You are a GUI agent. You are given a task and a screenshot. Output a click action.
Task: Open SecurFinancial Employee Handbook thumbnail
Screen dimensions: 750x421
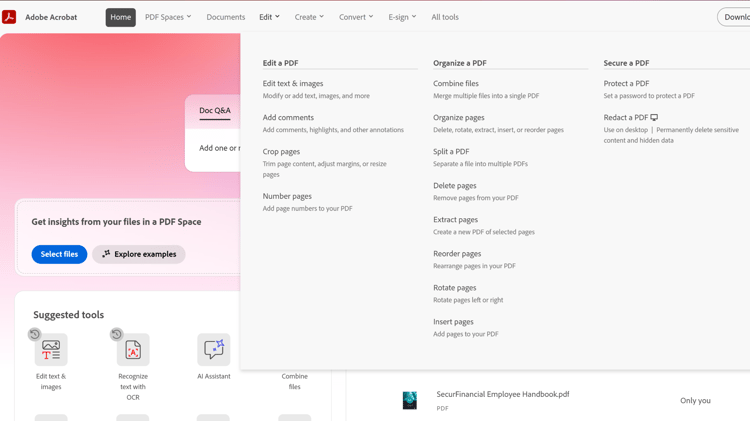pos(410,400)
